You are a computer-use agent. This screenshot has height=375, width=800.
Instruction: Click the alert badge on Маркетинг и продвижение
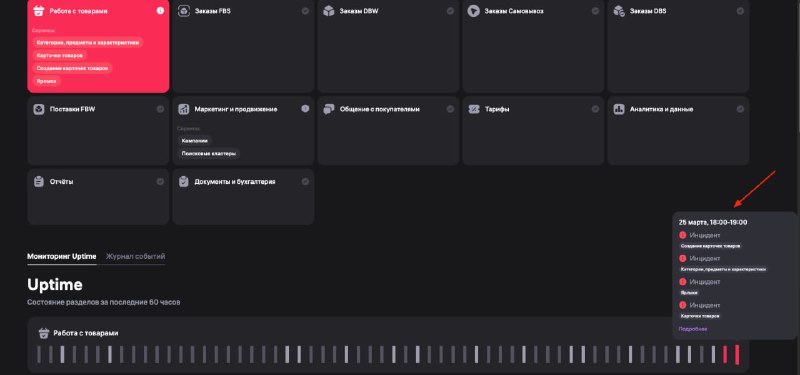point(305,109)
